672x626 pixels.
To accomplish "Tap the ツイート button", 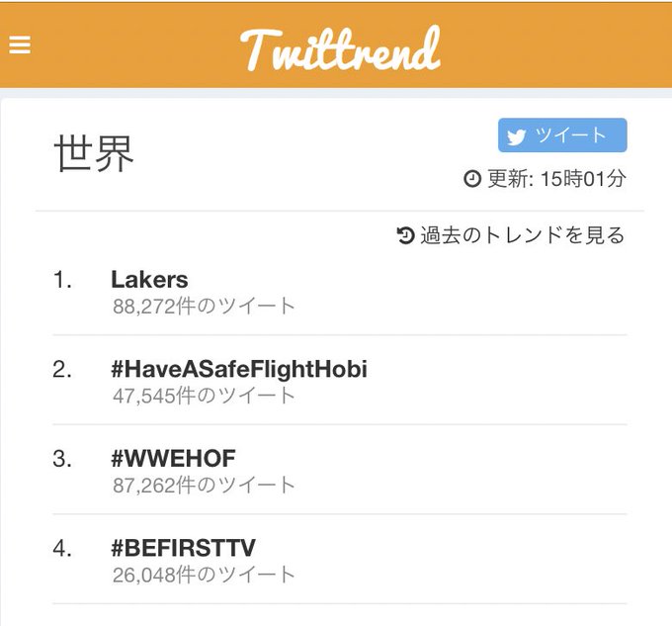I will [562, 135].
